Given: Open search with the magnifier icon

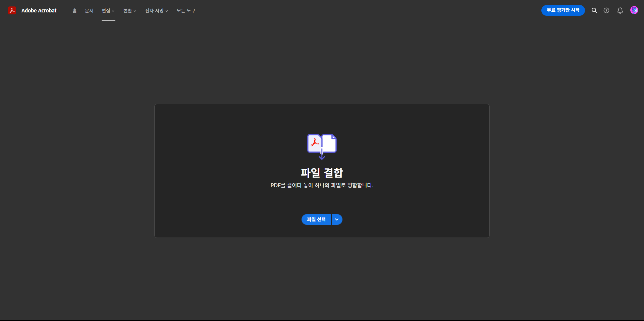Looking at the screenshot, I should pyautogui.click(x=594, y=10).
